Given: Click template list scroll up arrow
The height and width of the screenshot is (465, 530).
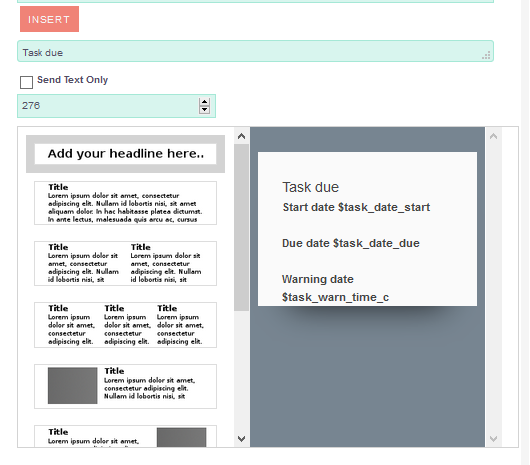Looking at the screenshot, I should pos(241,136).
